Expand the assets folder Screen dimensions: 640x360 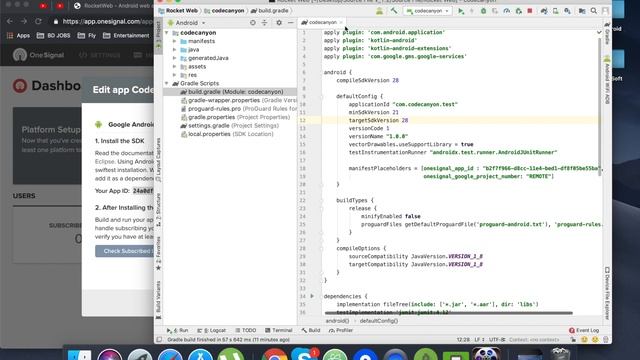click(x=175, y=67)
